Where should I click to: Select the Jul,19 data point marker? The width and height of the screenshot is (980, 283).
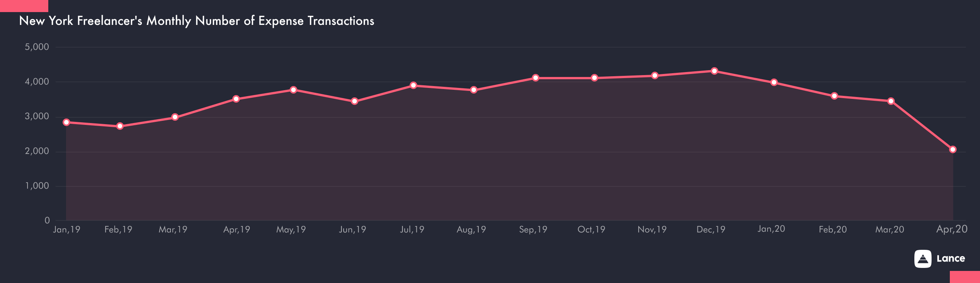[x=413, y=85]
